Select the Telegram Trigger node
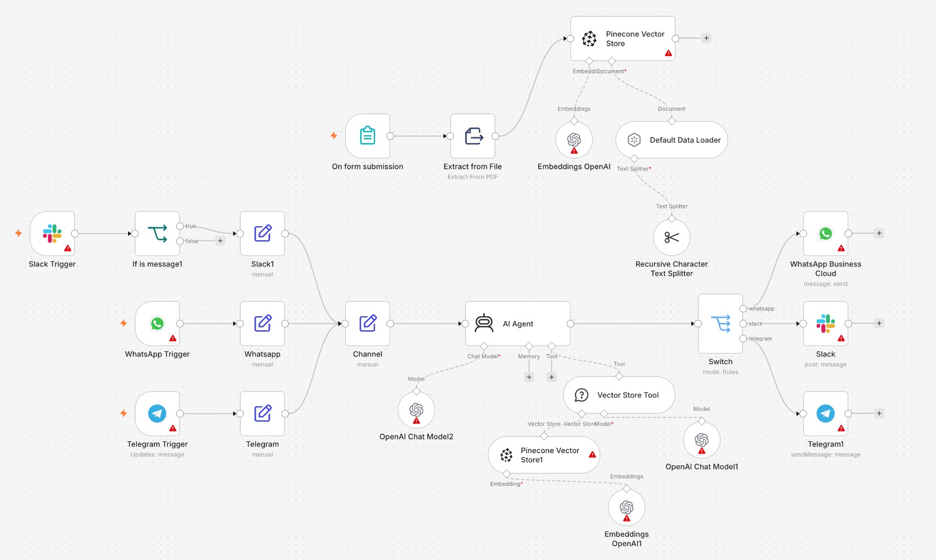The height and width of the screenshot is (560, 936). [157, 413]
